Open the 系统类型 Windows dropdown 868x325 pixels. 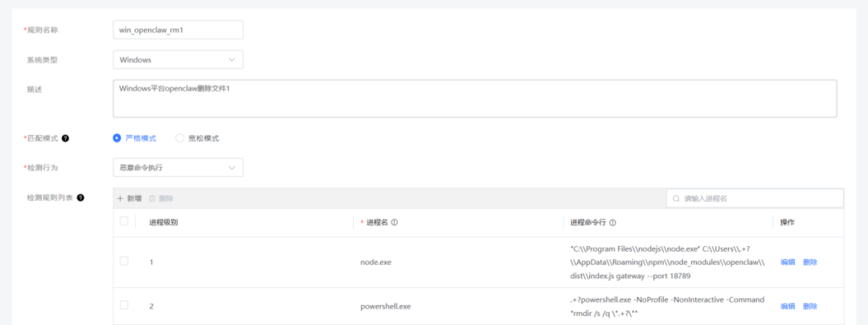(178, 60)
